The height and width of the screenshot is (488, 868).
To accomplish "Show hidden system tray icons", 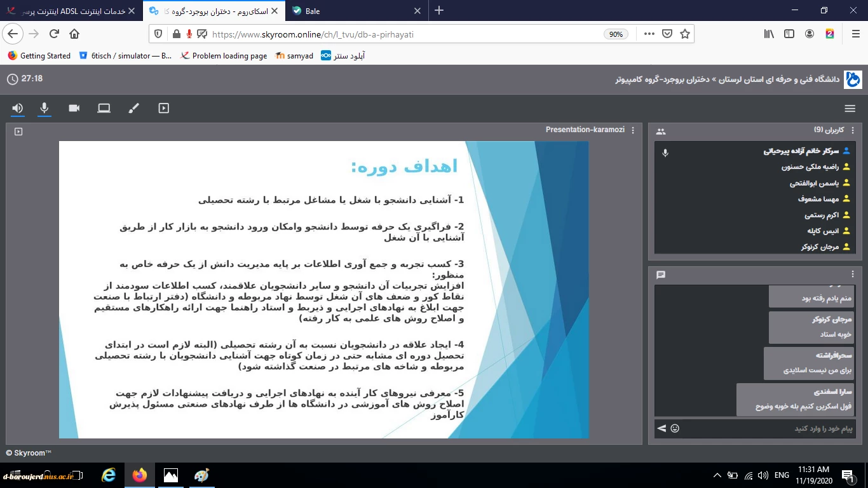I will 717,475.
